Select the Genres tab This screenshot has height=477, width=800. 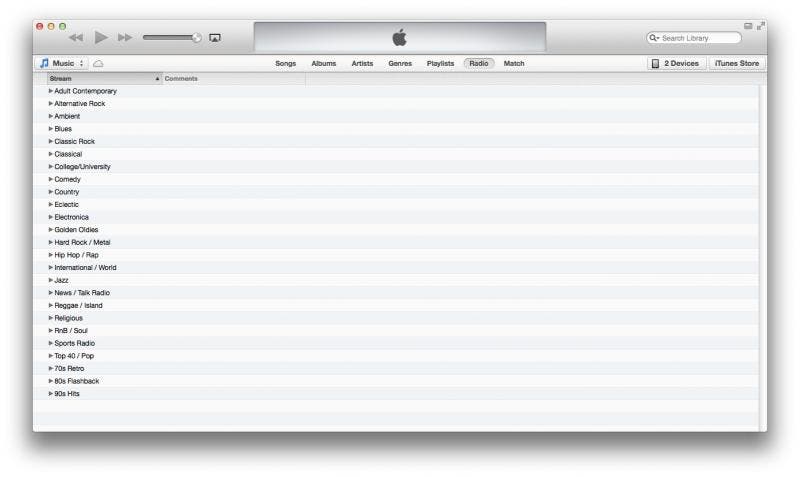pyautogui.click(x=400, y=63)
